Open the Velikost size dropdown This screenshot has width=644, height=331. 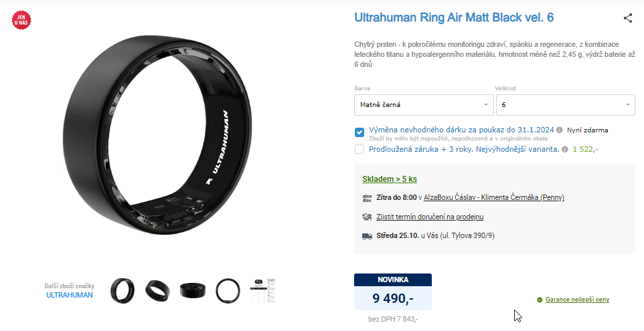point(566,105)
